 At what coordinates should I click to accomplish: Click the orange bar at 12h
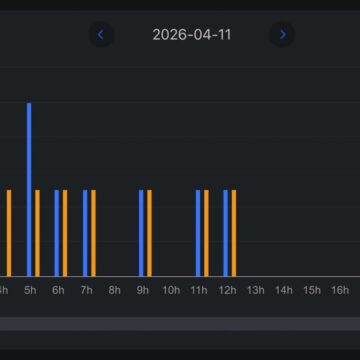click(234, 233)
